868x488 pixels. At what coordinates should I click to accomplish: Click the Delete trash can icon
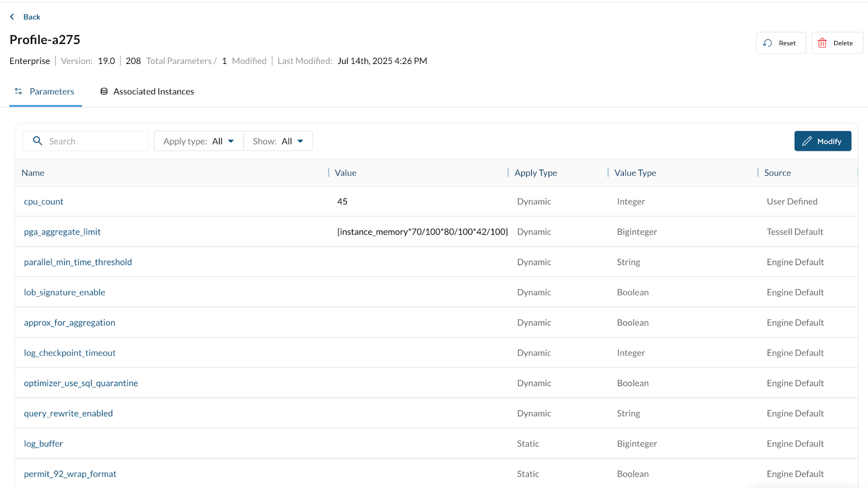tap(822, 43)
